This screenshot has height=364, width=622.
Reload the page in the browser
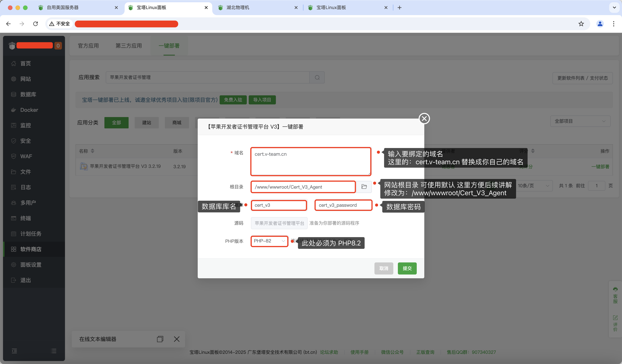pyautogui.click(x=35, y=24)
